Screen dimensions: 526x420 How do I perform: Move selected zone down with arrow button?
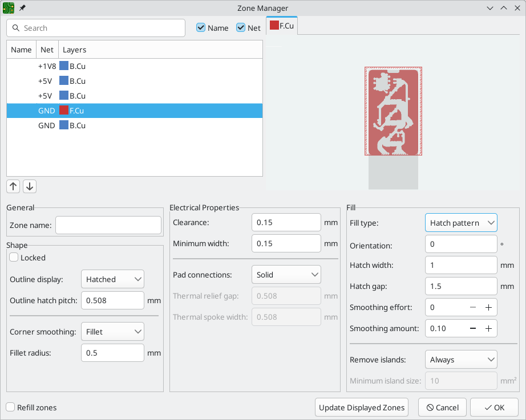click(30, 186)
